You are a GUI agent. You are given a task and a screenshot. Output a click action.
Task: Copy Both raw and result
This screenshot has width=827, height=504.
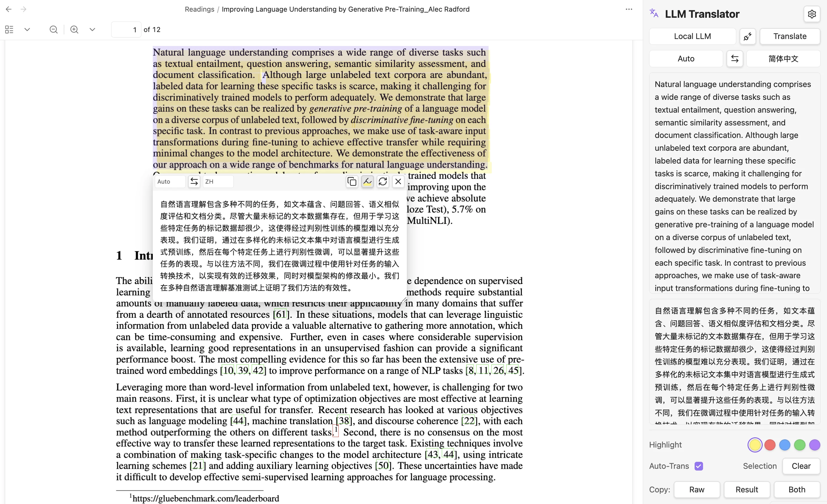[x=797, y=489]
